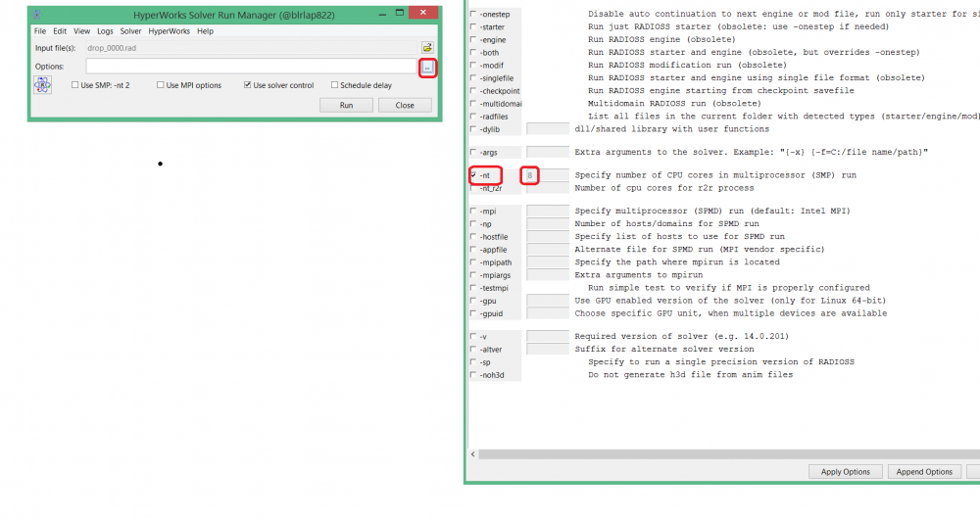
Task: Uncheck the -nt option checkbox
Action: 473,175
